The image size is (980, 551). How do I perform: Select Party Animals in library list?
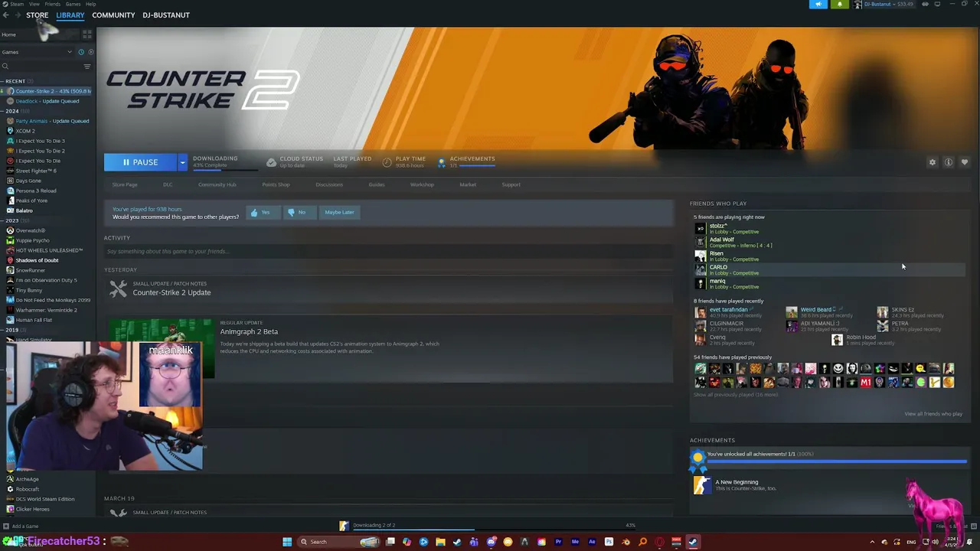[51, 121]
